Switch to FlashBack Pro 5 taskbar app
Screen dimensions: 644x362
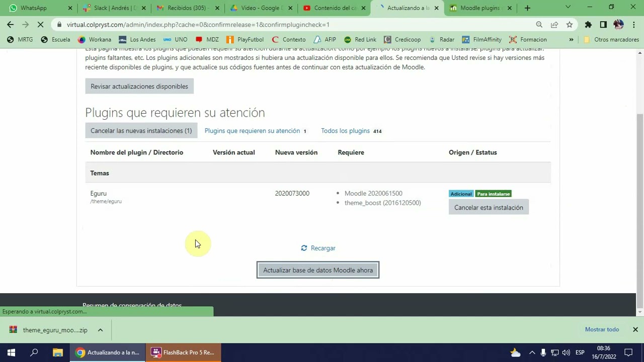(183, 352)
